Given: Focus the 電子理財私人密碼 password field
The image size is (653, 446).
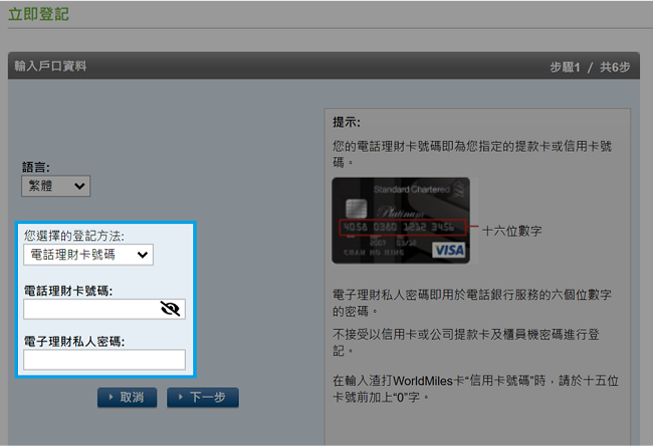Looking at the screenshot, I should coord(104,359).
